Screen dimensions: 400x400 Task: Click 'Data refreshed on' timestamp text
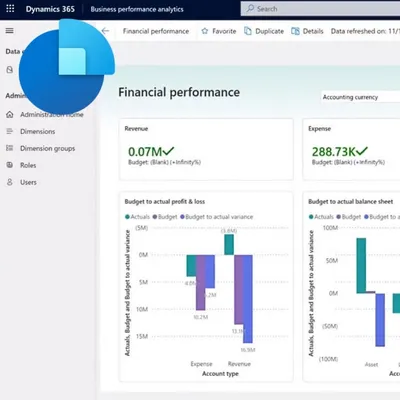tap(365, 31)
